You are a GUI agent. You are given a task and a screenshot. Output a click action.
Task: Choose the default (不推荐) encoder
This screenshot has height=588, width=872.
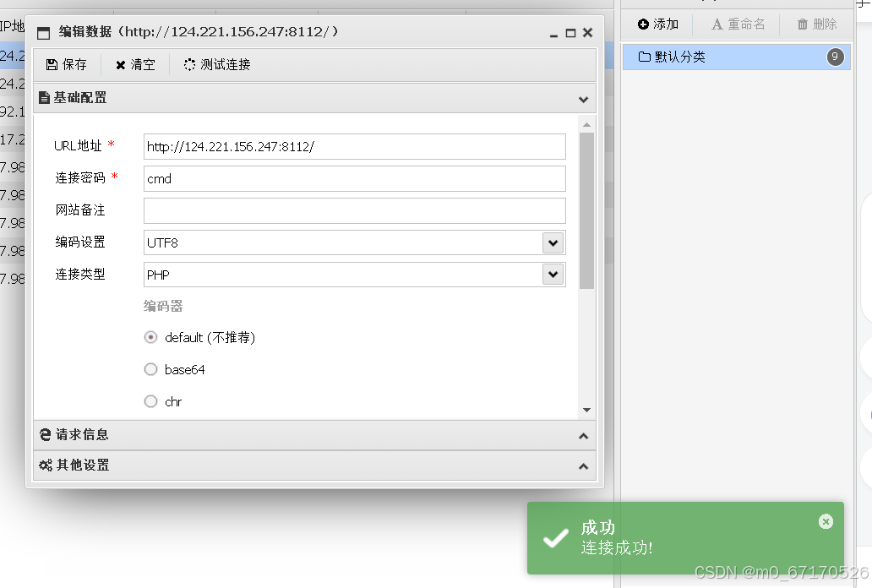150,337
